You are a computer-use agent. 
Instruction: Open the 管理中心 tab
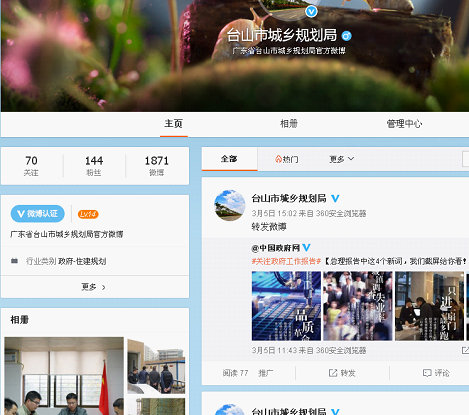click(404, 124)
